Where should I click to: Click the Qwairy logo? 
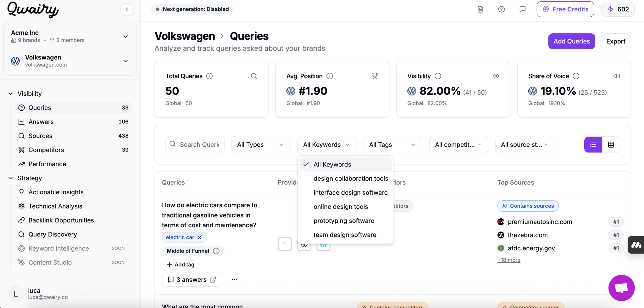33,10
